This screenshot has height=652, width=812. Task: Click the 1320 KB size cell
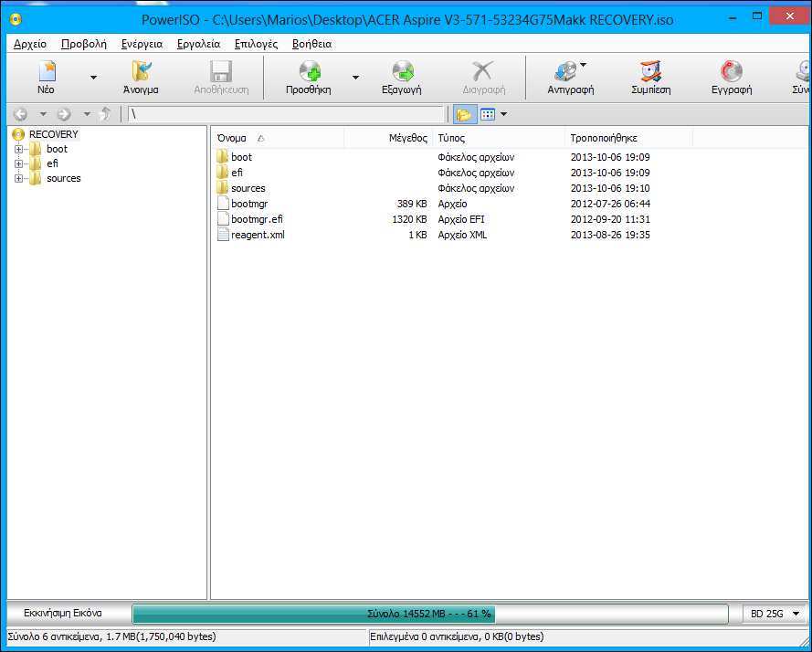(409, 219)
